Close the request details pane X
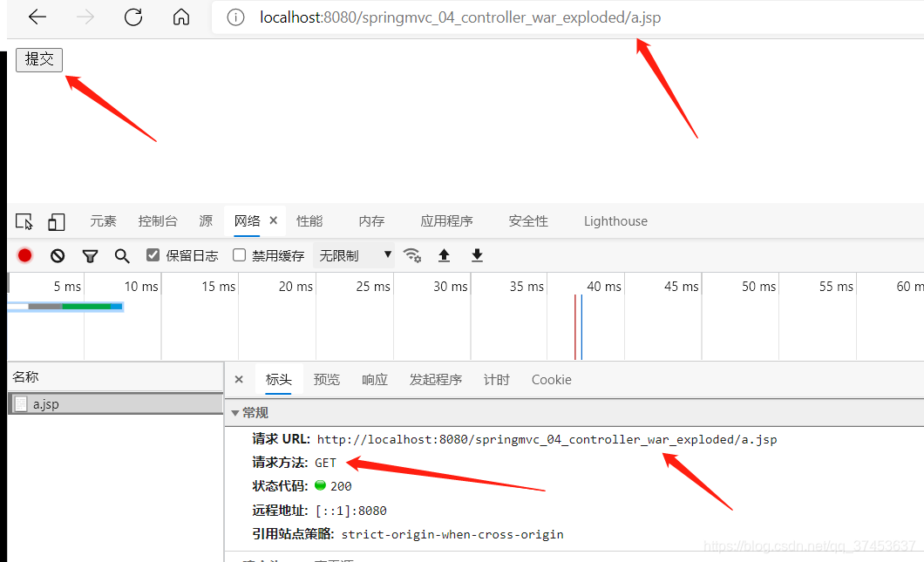Image resolution: width=924 pixels, height=562 pixels. pyautogui.click(x=239, y=379)
